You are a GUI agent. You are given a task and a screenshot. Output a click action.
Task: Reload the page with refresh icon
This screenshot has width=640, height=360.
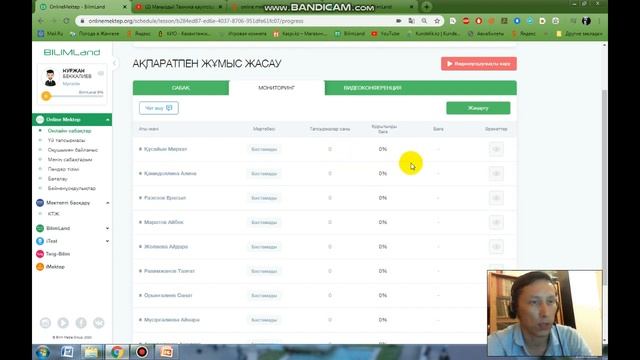point(66,21)
